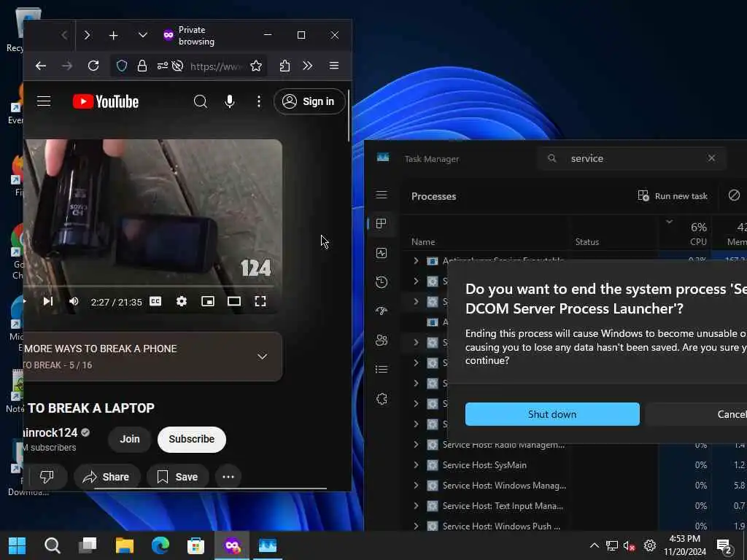Bookmark this page with star icon
This screenshot has width=747, height=560.
[256, 66]
